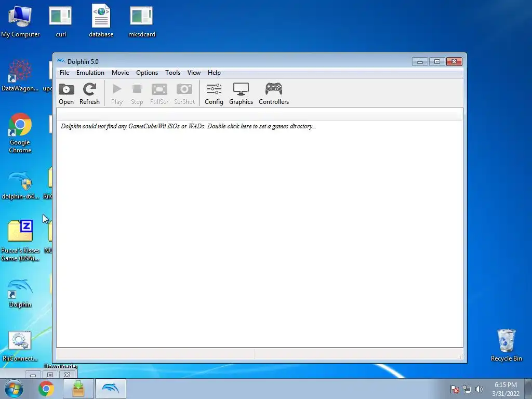Minimize the Dolphin 5.0 window
Viewport: 532px width, 399px height.
[x=420, y=61]
